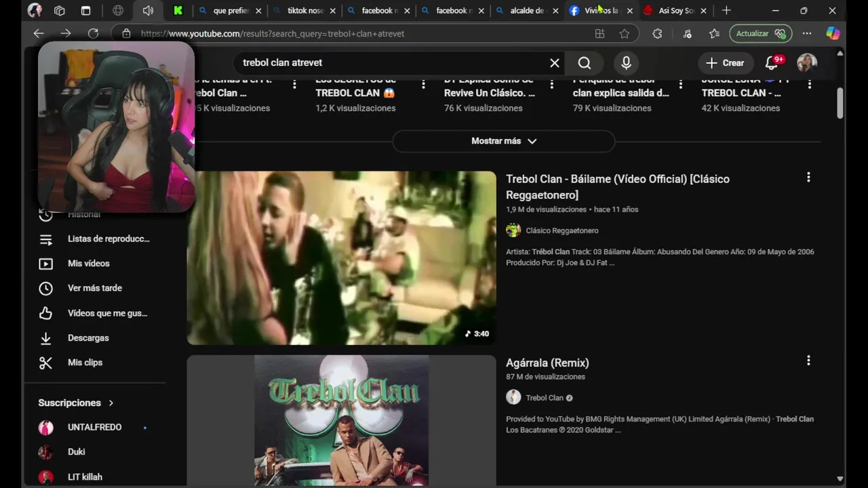Open the Trebol Clan album cover thumbnail
868x488 pixels.
coord(342,421)
